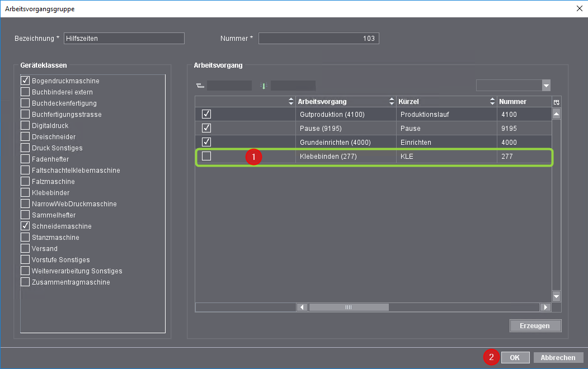Screen dimensions: 588x369
Task: Uncheck Grundeinrichten (4000) row checkbox
Action: point(206,142)
